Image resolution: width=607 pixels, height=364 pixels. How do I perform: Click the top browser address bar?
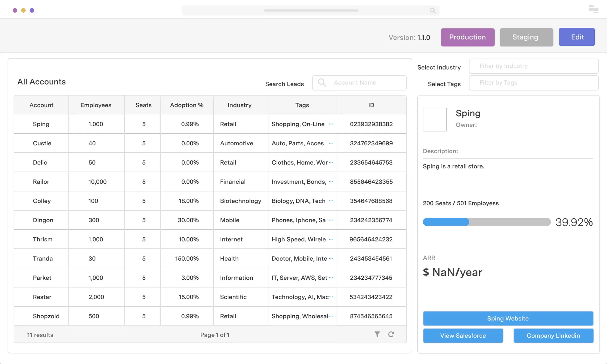[310, 10]
